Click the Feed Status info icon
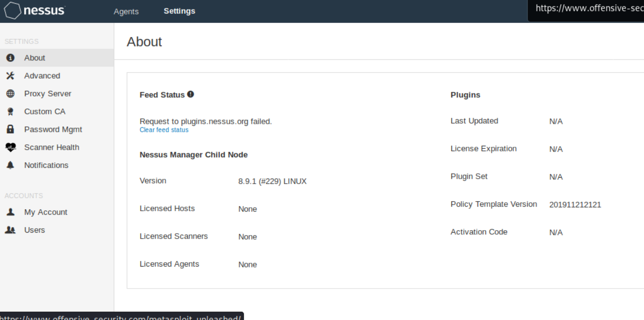 191,94
